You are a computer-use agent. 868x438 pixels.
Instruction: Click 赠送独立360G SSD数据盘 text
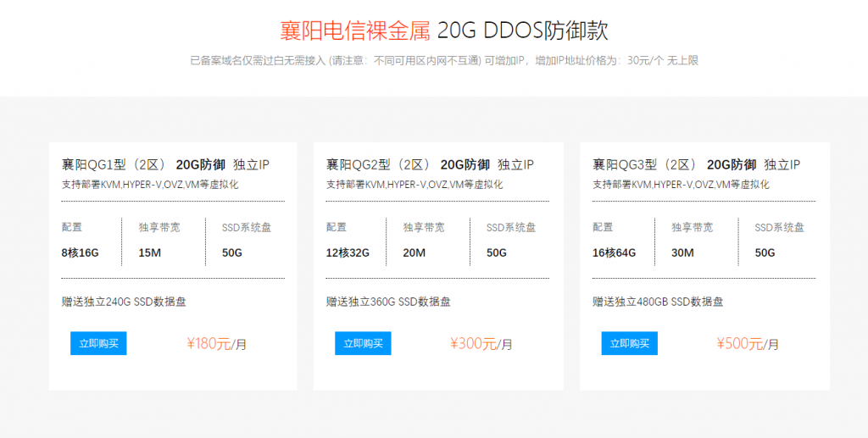click(x=388, y=302)
